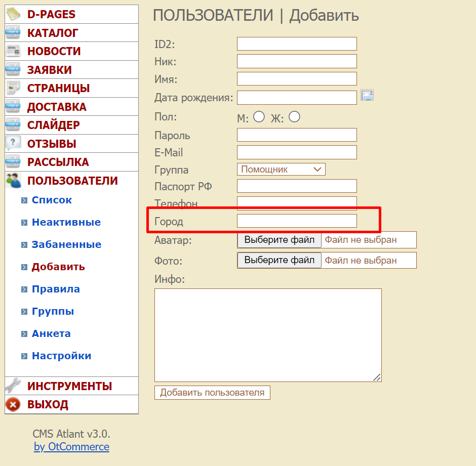Click the ПОЛЬЗОВАТЕЛИ people icon
This screenshot has width=476, height=466.
coord(14,181)
